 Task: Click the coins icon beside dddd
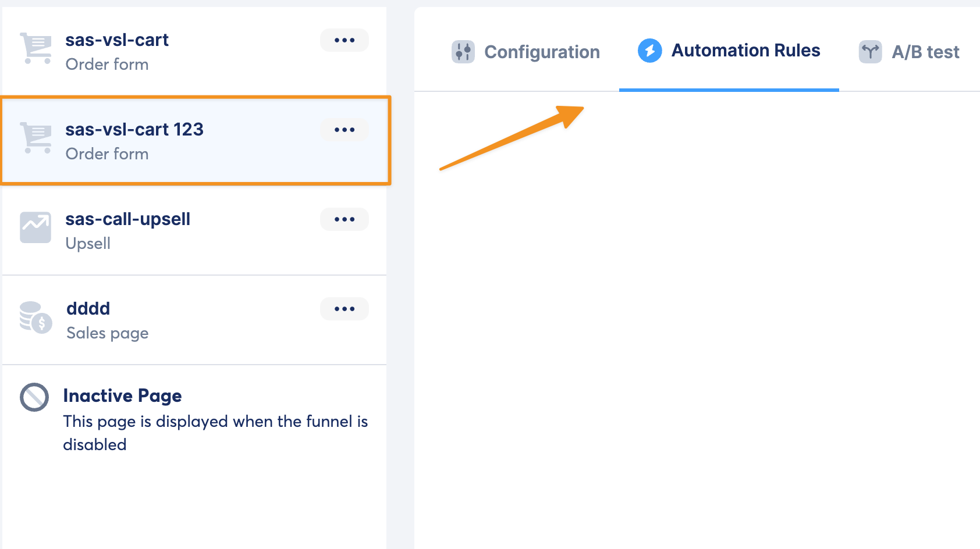click(x=35, y=317)
